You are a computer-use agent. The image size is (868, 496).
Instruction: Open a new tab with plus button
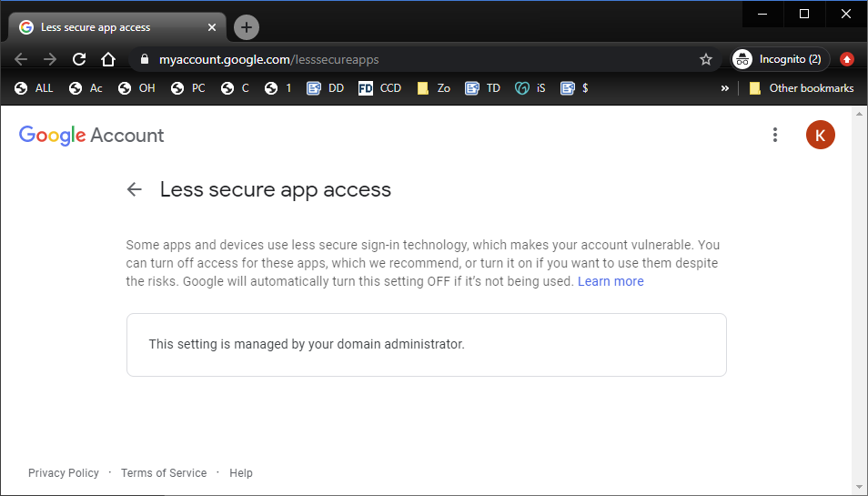pos(246,27)
